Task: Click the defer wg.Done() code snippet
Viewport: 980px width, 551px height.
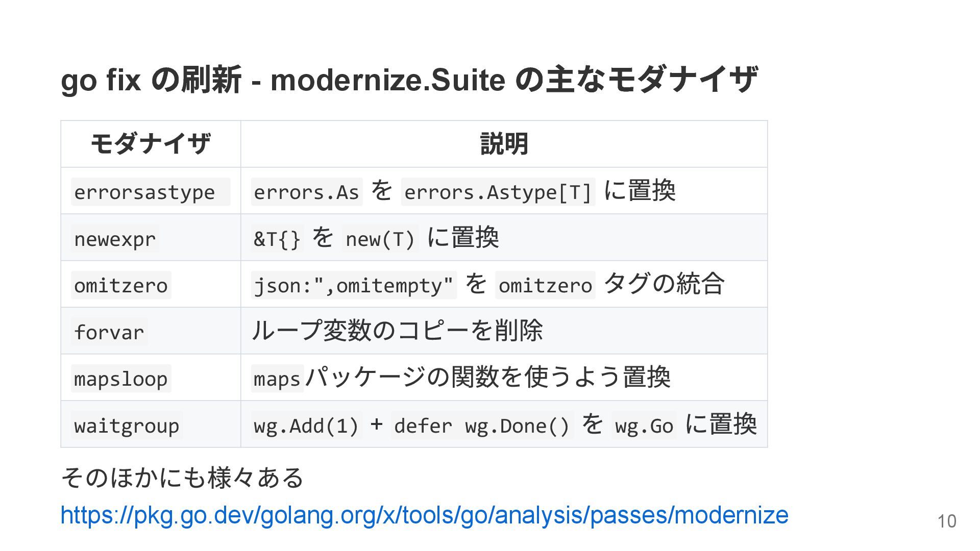Action: coord(481,425)
